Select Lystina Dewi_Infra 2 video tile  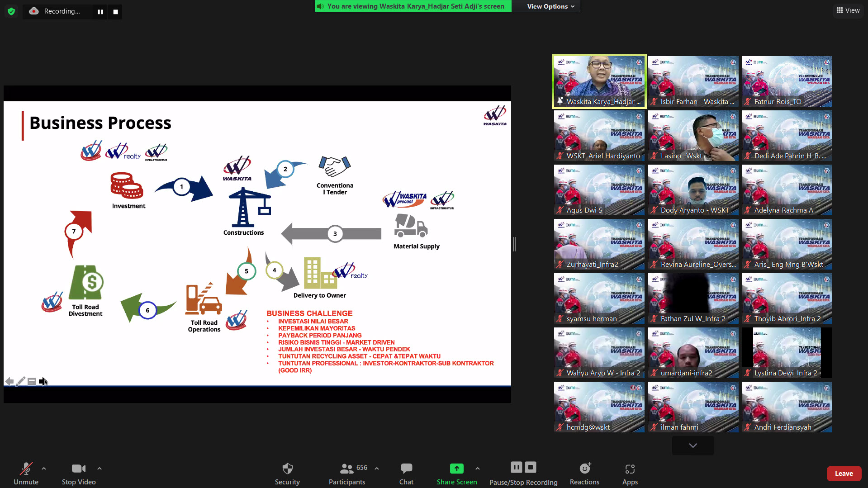click(x=787, y=353)
